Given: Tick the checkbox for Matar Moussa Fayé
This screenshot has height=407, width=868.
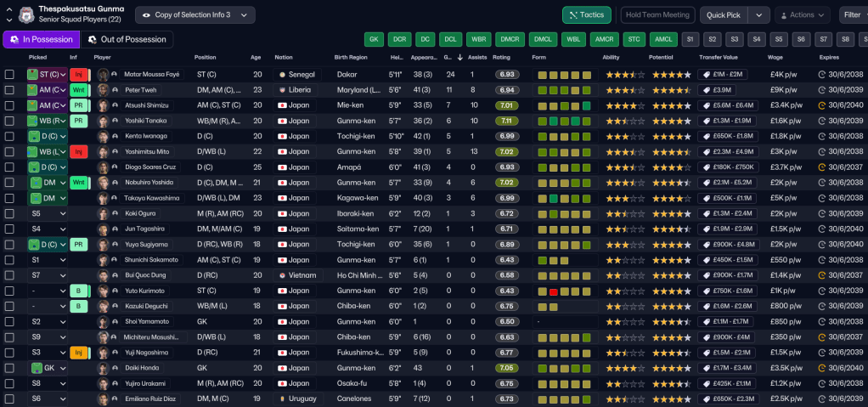Looking at the screenshot, I should pos(10,75).
